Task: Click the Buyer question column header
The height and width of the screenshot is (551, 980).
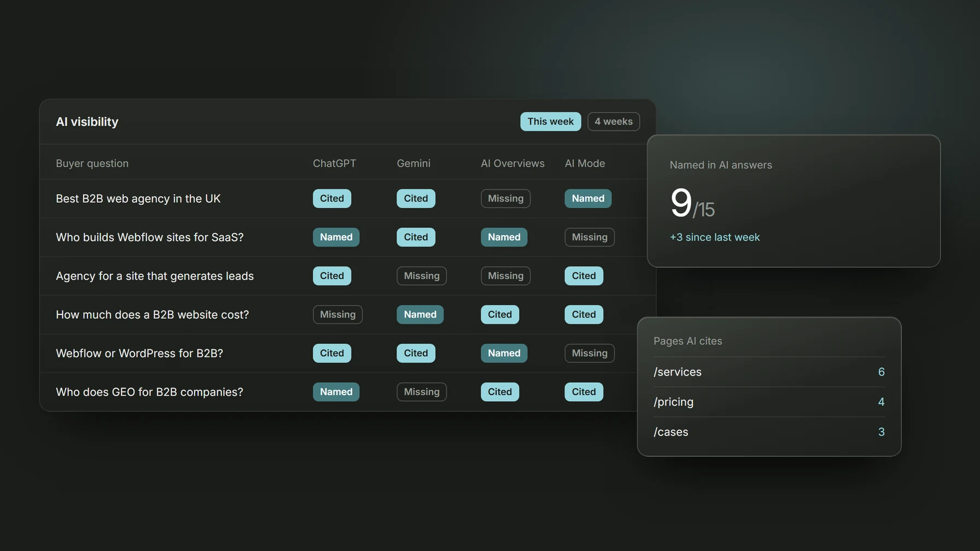Action: click(92, 163)
